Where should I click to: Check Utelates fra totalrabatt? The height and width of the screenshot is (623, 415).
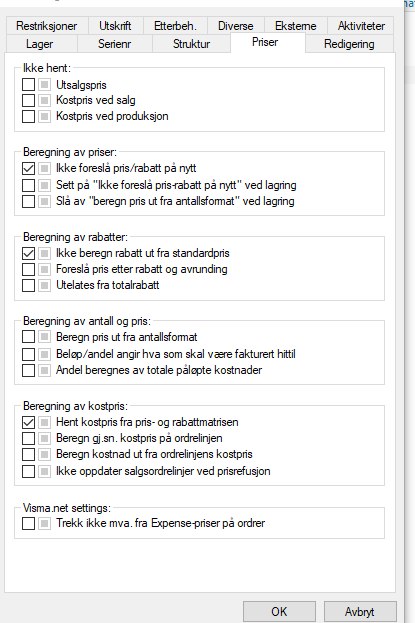coord(28,285)
